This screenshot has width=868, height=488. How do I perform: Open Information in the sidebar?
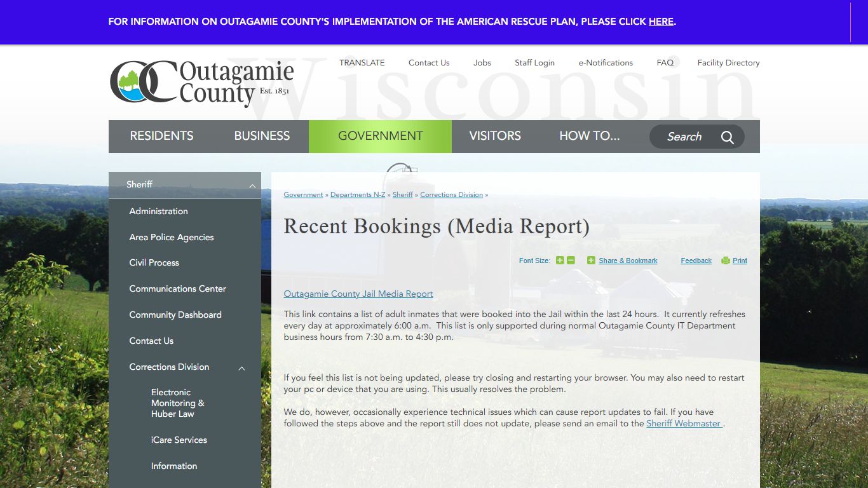point(174,466)
